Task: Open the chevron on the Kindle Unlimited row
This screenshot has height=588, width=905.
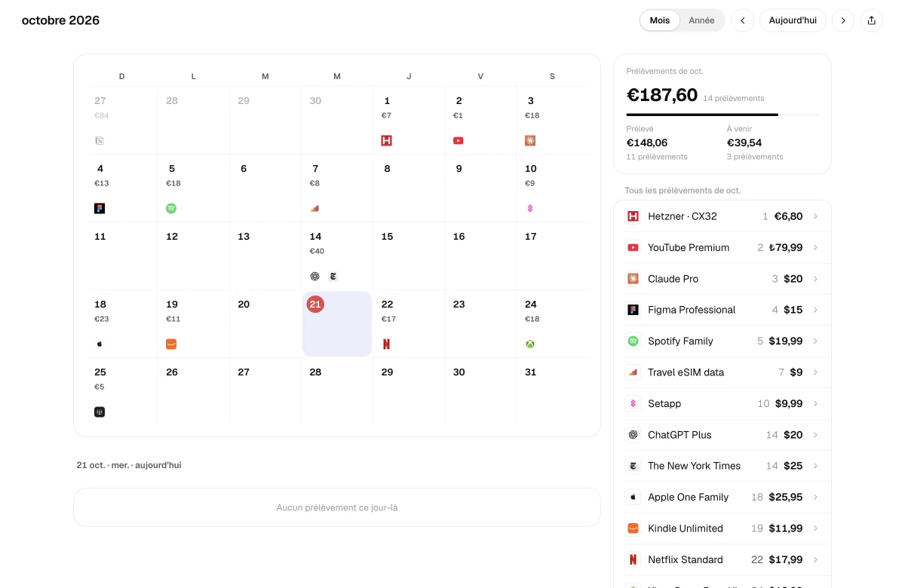Action: tap(815, 528)
